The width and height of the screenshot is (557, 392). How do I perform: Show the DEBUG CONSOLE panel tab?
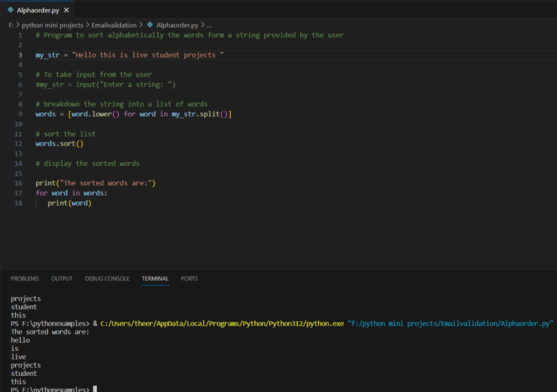pyautogui.click(x=107, y=278)
